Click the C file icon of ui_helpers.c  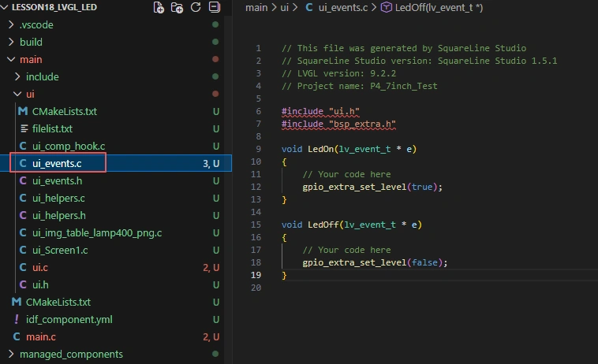(x=23, y=198)
